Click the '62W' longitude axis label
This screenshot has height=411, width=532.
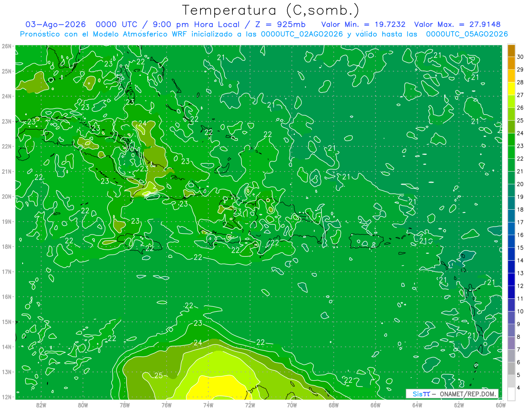(459, 404)
